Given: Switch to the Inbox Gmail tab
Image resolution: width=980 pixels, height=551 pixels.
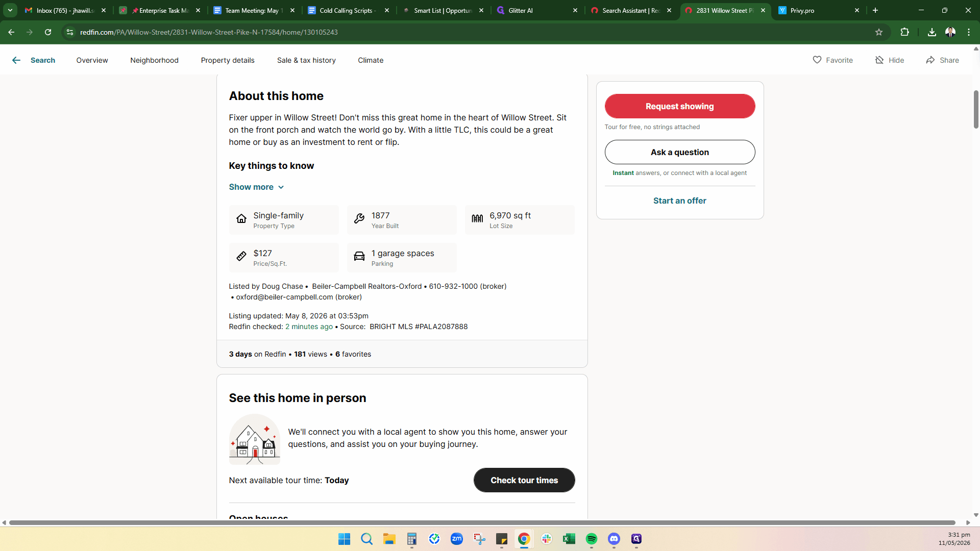Looking at the screenshot, I should click(x=65, y=10).
